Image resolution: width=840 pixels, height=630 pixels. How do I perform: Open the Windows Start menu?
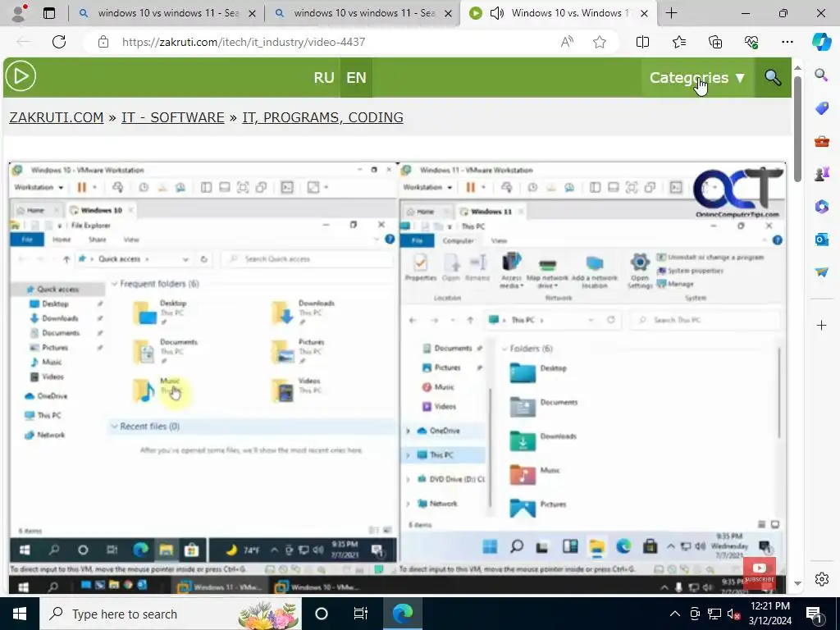click(x=20, y=614)
